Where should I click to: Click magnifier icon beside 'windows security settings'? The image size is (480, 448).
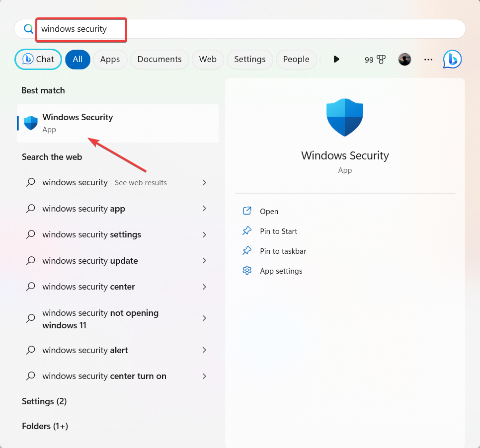pyautogui.click(x=31, y=234)
